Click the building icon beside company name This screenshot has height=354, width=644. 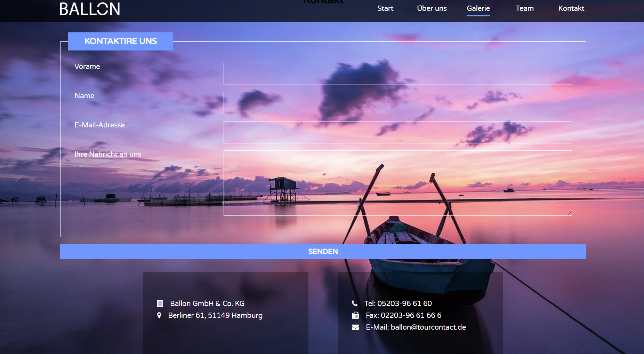point(160,304)
